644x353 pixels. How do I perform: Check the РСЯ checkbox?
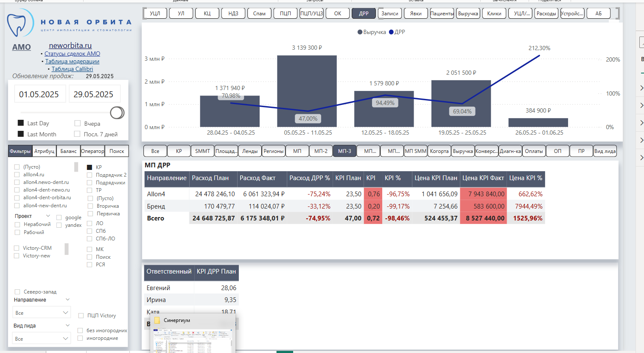[x=90, y=265]
